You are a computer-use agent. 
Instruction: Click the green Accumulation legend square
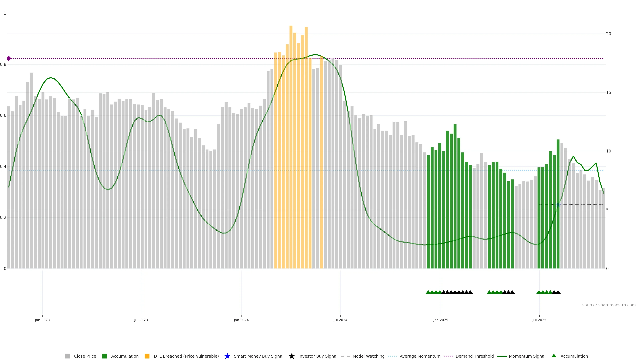[104, 356]
